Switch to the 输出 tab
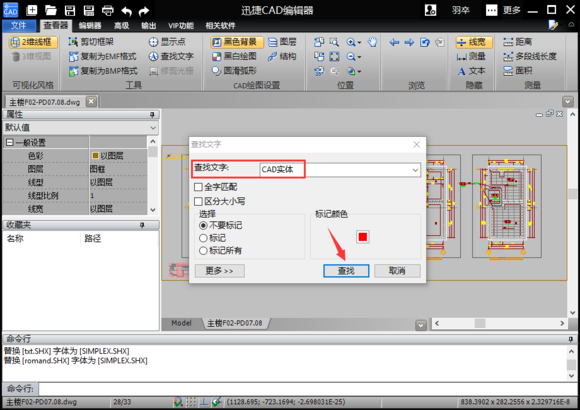The height and width of the screenshot is (410, 580). point(148,26)
